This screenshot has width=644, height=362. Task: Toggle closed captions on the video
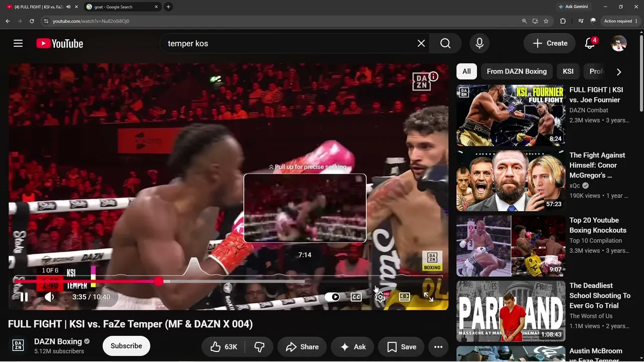[356, 297]
